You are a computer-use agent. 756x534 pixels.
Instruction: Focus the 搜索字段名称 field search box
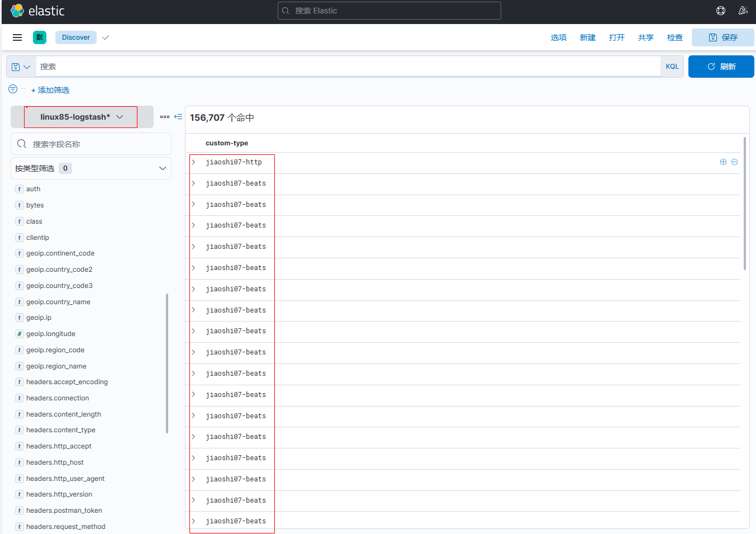point(91,144)
